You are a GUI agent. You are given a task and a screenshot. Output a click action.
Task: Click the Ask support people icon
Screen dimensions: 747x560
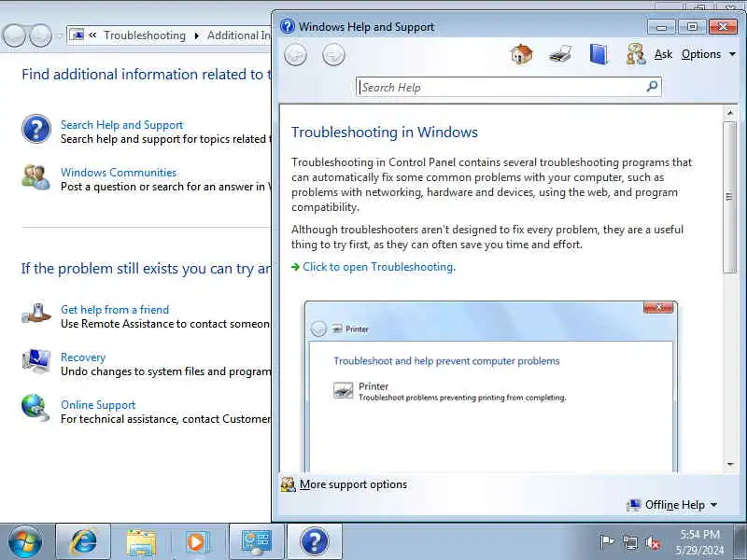(x=636, y=54)
